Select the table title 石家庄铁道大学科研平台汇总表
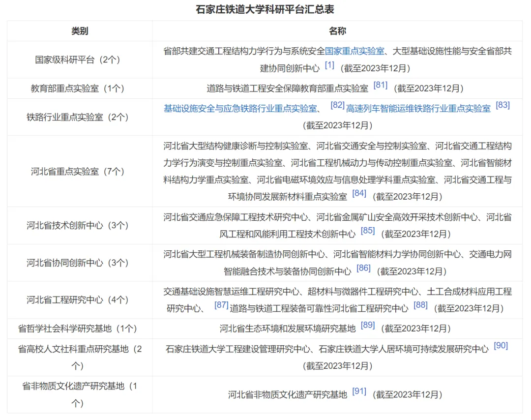This screenshot has width=531, height=420. (x=265, y=9)
